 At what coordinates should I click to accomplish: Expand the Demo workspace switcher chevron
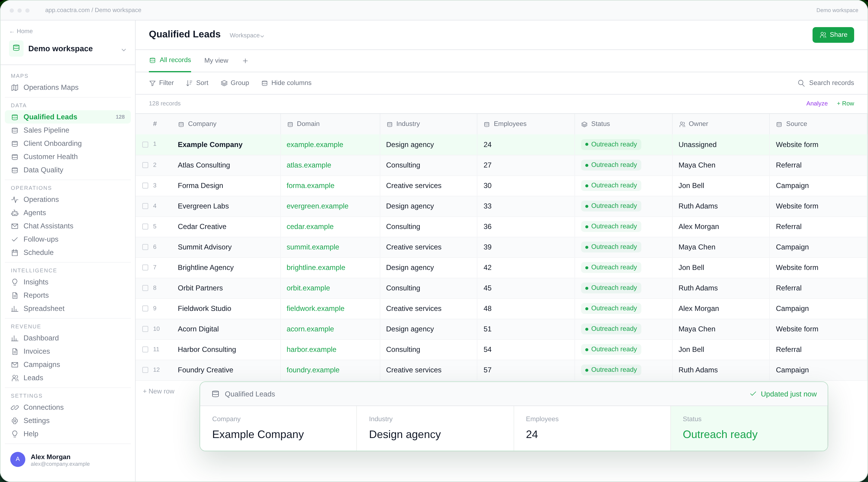click(124, 49)
